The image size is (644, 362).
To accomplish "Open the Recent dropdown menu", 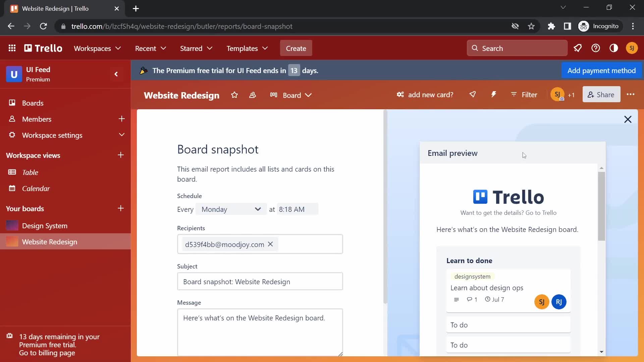I will 151,48.
